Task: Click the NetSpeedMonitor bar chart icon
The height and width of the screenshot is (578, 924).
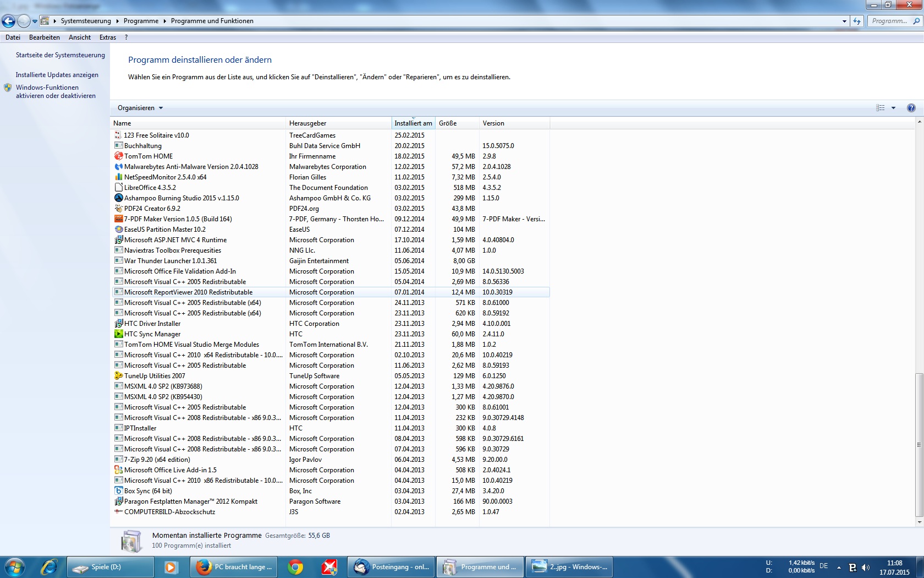Action: [x=118, y=177]
